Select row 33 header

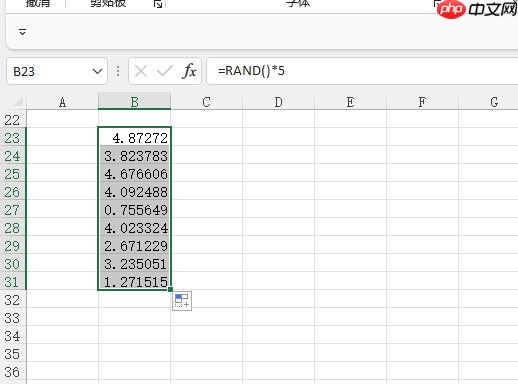(13, 318)
